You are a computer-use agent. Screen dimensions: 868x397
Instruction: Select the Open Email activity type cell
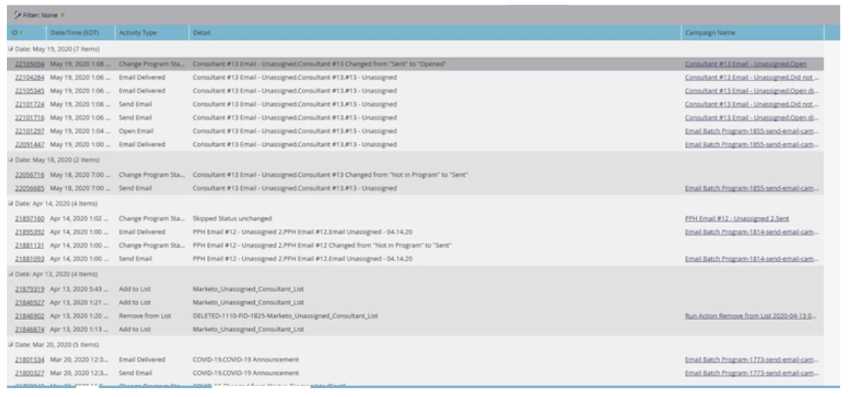136,131
